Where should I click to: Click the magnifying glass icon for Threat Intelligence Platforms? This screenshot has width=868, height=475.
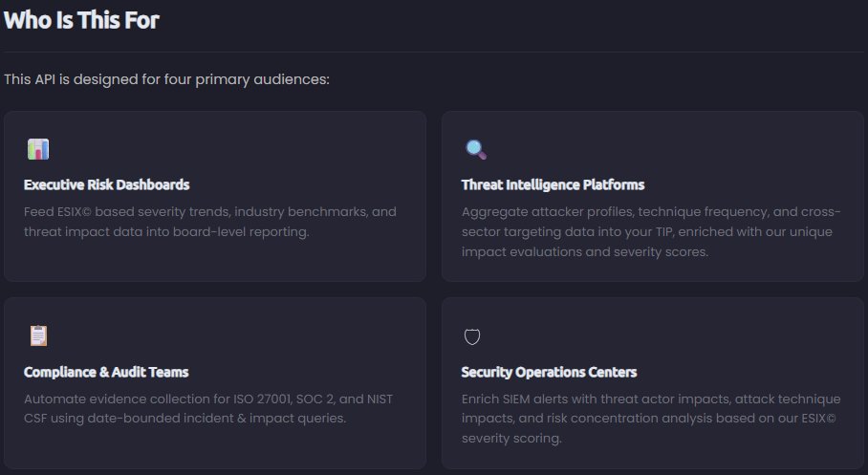pyautogui.click(x=476, y=149)
